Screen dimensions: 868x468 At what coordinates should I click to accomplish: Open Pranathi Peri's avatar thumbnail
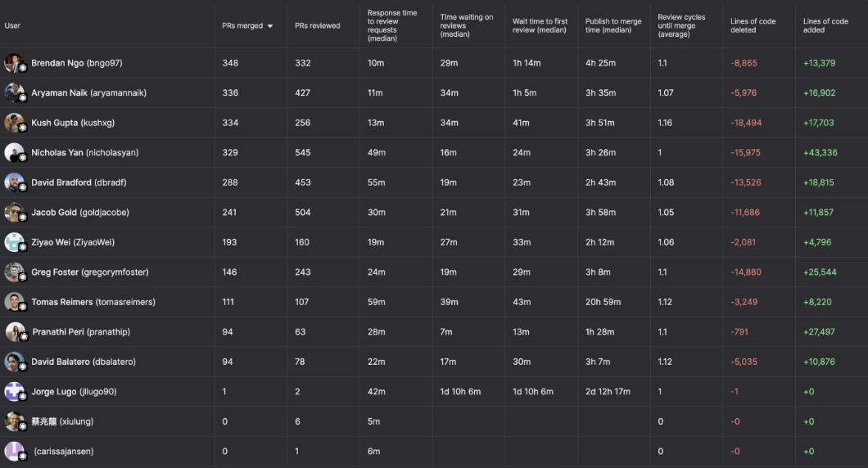[14, 331]
